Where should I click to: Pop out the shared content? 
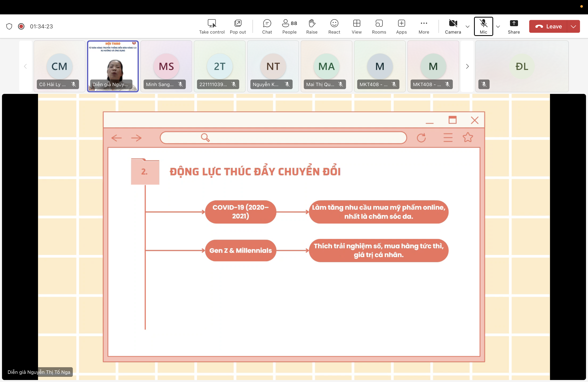[x=238, y=26]
